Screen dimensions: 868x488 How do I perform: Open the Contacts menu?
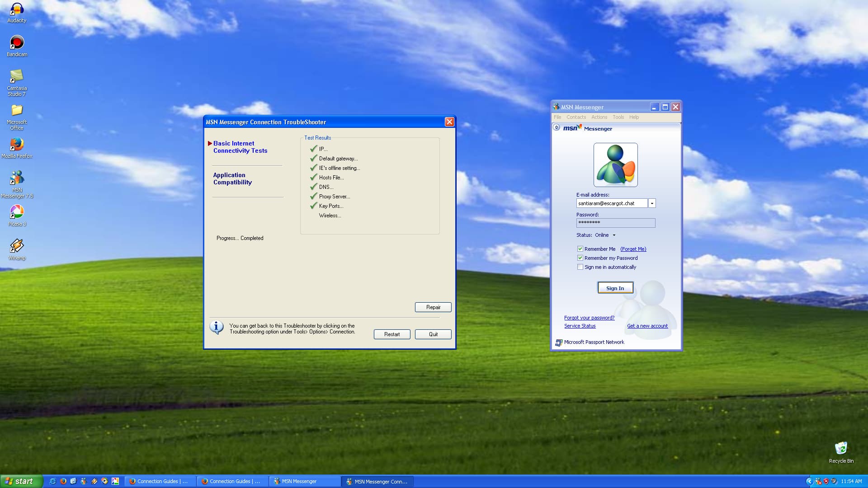point(576,117)
